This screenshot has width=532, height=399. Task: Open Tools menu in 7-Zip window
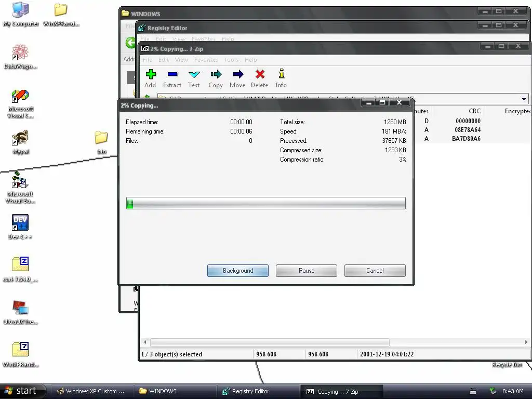pyautogui.click(x=231, y=60)
